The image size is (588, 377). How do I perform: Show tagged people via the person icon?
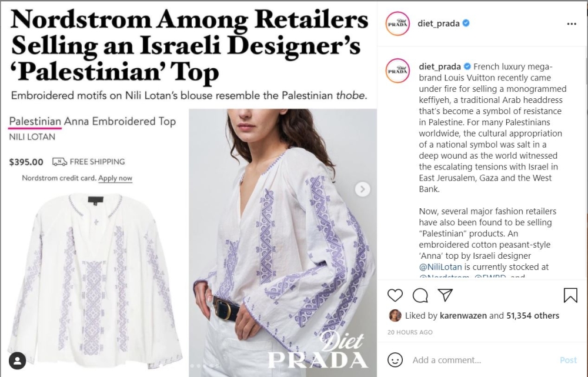tap(17, 361)
